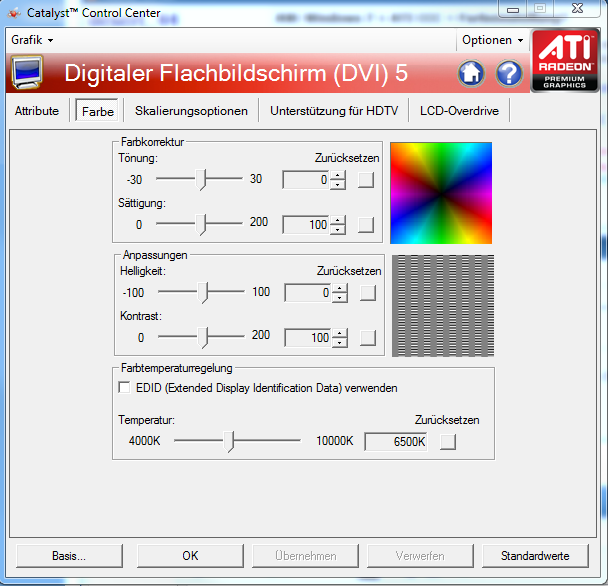Viewport: 608px width, 586px height.
Task: Go to the Unterstützung für HDTV tab
Action: [x=334, y=111]
